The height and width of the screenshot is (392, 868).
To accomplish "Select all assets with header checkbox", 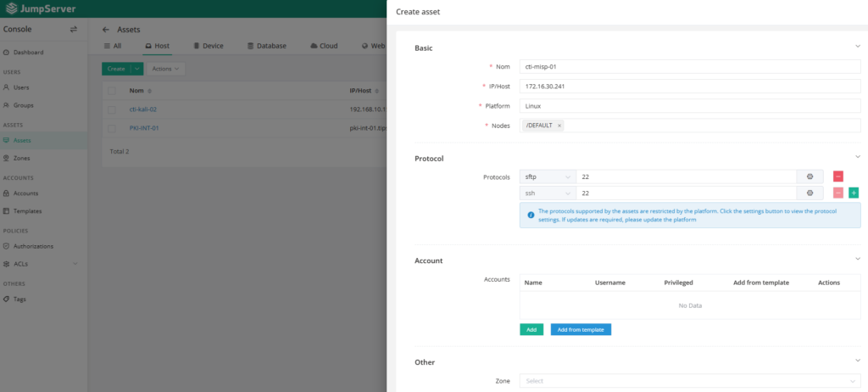I will click(112, 90).
